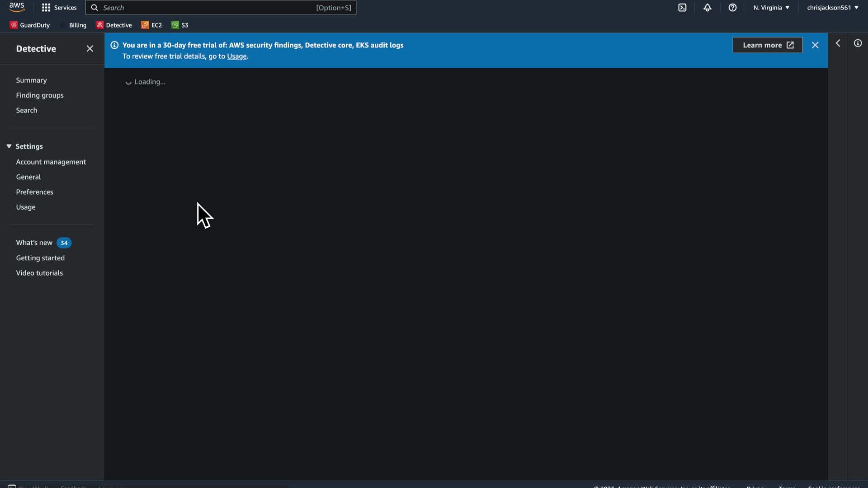Viewport: 868px width, 488px height.
Task: Close the Detective navigation sidebar
Action: (90, 49)
